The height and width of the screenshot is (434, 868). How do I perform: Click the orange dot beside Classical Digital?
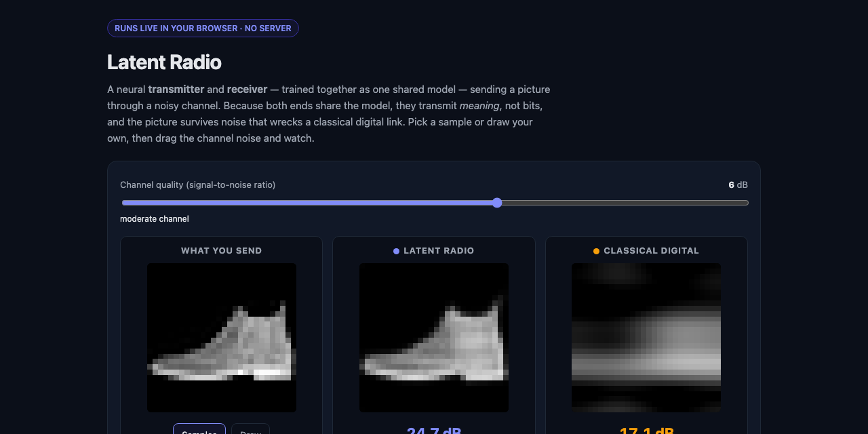(596, 251)
